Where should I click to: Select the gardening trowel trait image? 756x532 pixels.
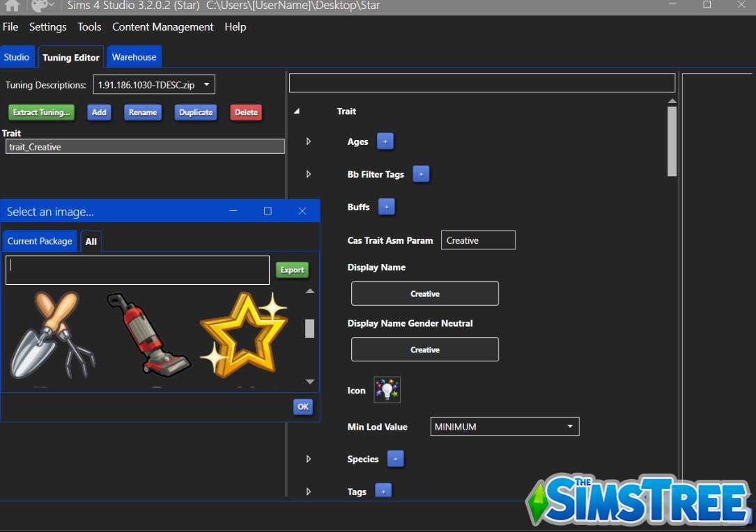tap(52, 334)
